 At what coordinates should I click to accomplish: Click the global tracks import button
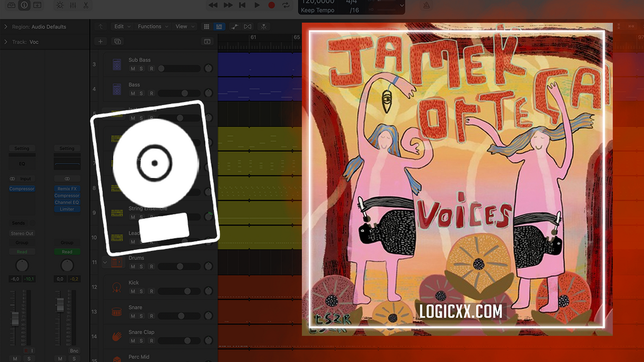tap(208, 41)
